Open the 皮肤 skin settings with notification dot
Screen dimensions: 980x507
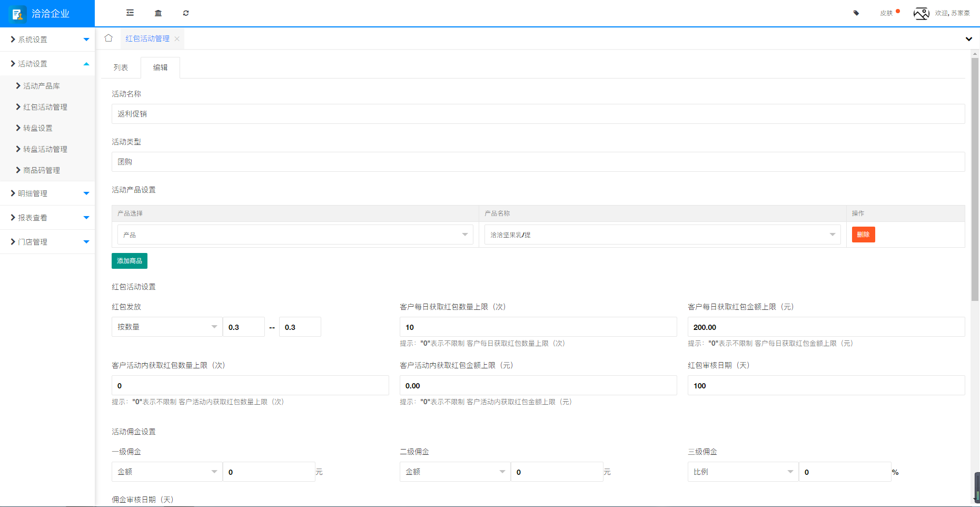pyautogui.click(x=887, y=13)
